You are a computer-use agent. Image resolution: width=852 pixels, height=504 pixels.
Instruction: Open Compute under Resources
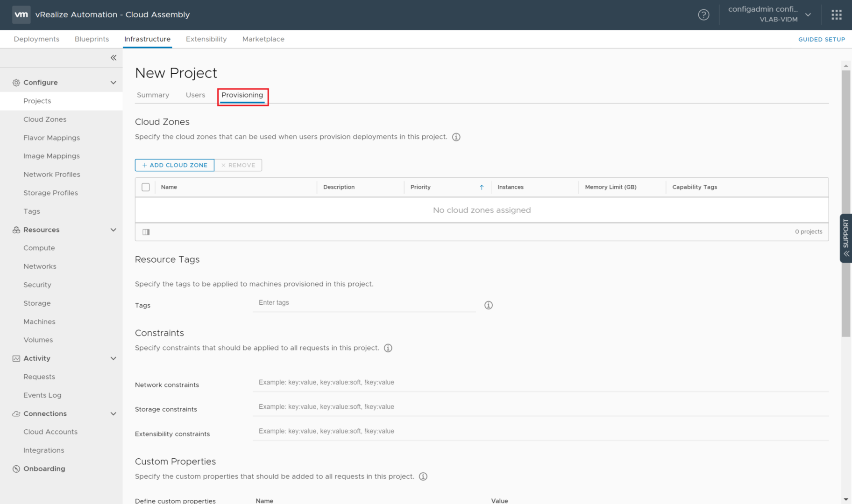(39, 248)
